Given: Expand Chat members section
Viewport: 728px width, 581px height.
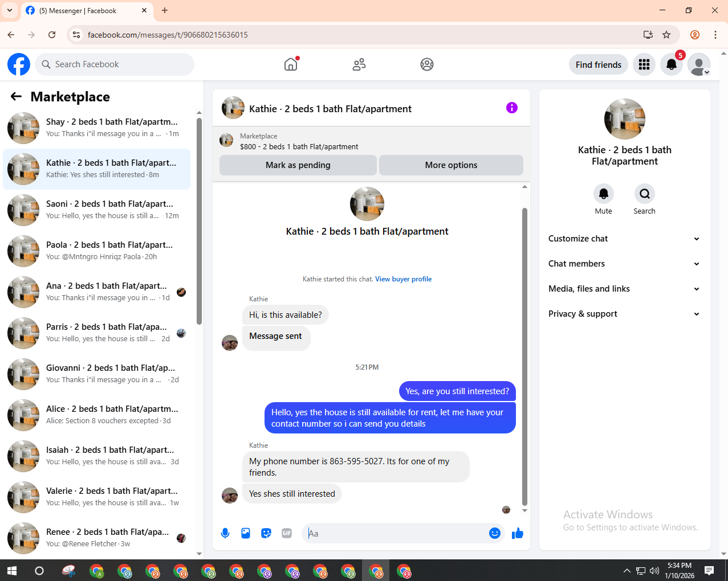Looking at the screenshot, I should coord(624,264).
